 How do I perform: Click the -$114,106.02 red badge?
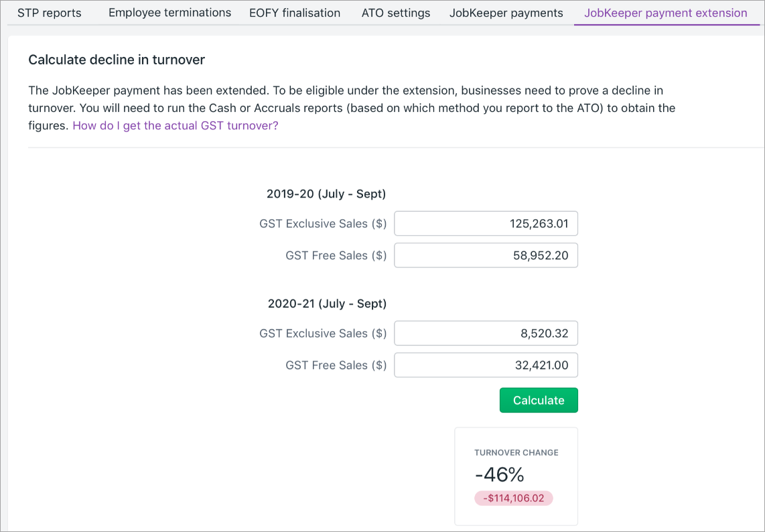[514, 498]
